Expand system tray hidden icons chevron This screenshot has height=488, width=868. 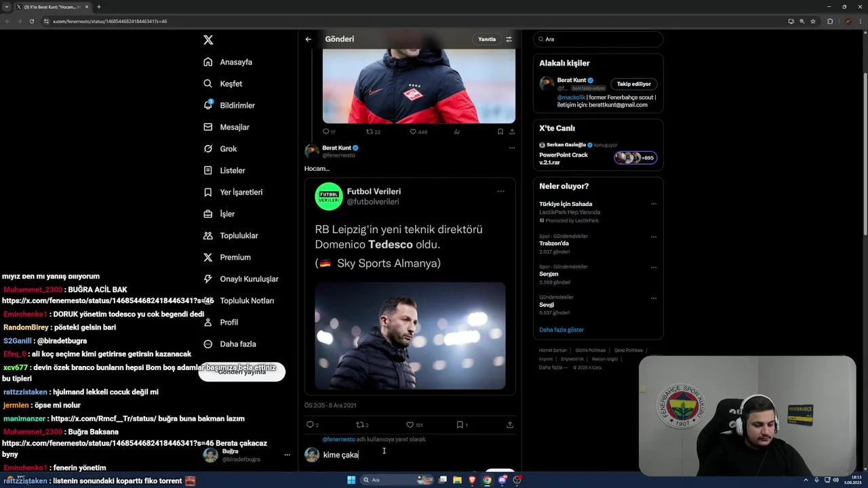pyautogui.click(x=806, y=480)
